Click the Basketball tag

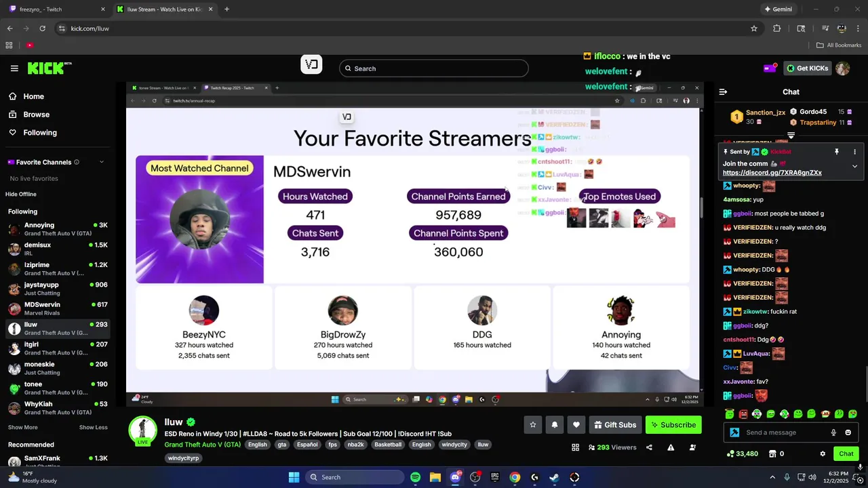(388, 445)
